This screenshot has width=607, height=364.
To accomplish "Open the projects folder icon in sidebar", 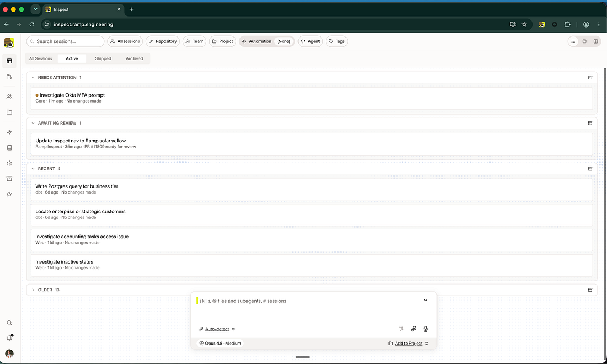I will (9, 112).
